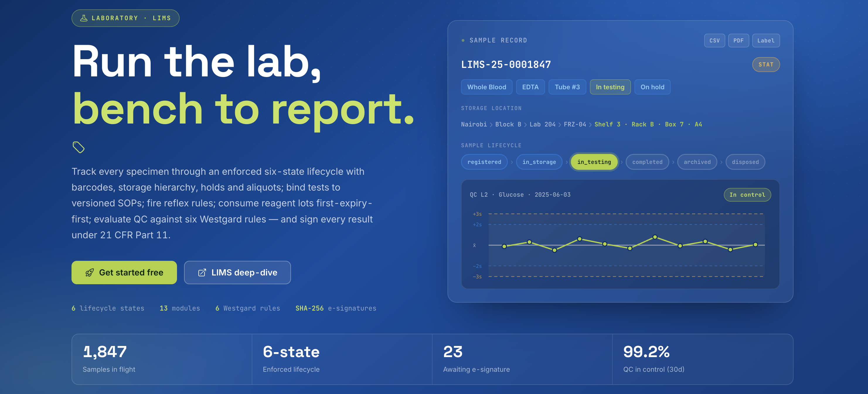Click the LABORATORY · LIMS badge

click(x=125, y=18)
